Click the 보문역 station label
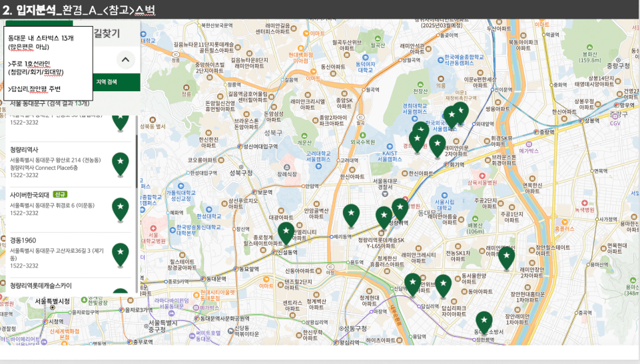Screen dimensions: 640x364 [265, 192]
